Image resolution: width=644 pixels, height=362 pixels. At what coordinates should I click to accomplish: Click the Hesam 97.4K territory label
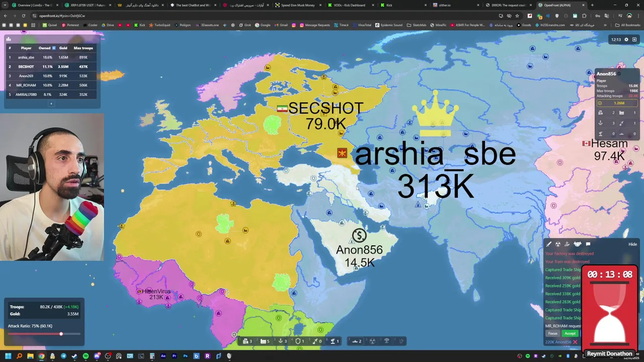click(609, 150)
